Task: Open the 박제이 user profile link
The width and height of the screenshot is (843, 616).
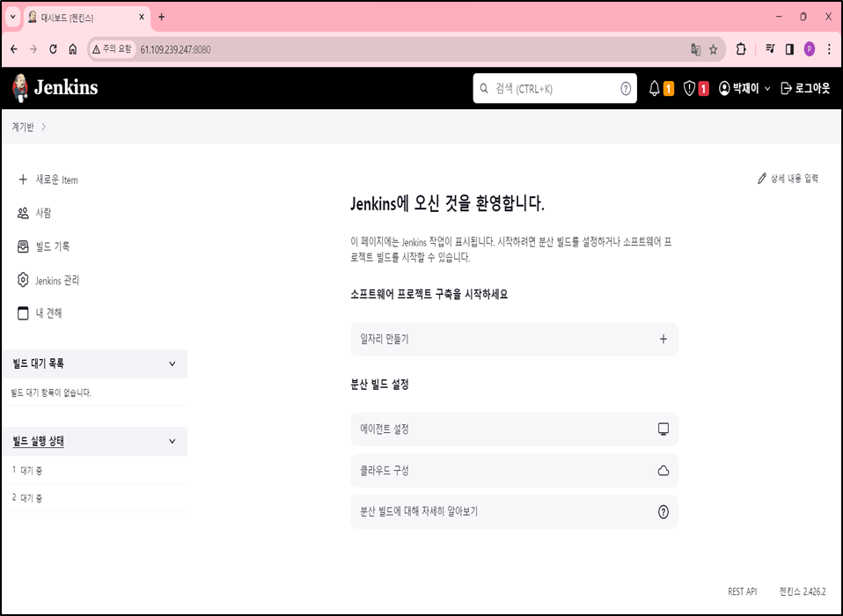Action: click(739, 89)
